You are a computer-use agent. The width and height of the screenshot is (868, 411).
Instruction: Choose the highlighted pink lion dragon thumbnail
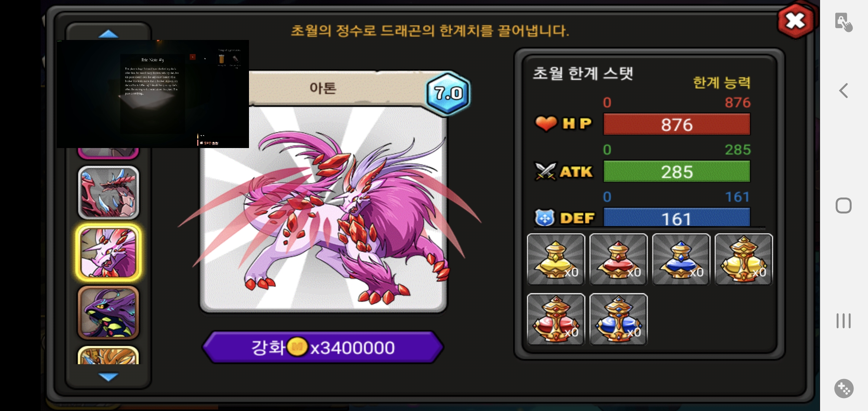tap(108, 253)
